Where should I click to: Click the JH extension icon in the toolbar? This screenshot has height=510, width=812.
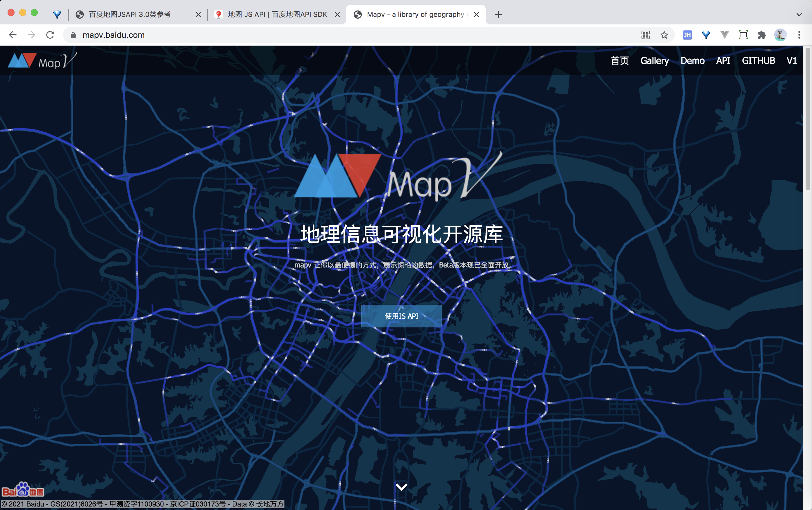(687, 35)
